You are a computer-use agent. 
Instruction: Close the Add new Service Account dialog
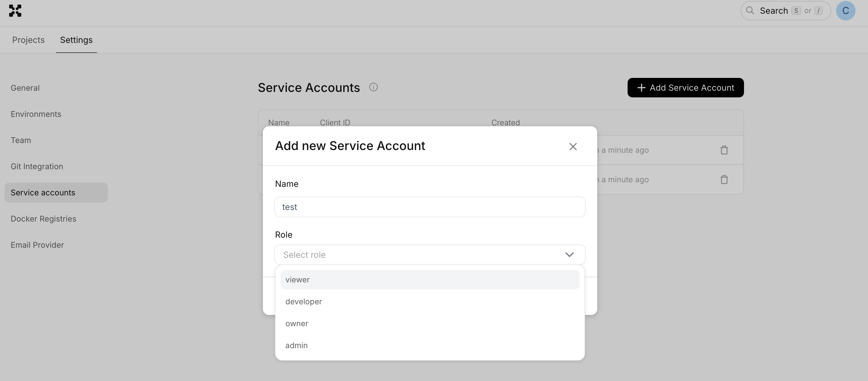pyautogui.click(x=573, y=146)
